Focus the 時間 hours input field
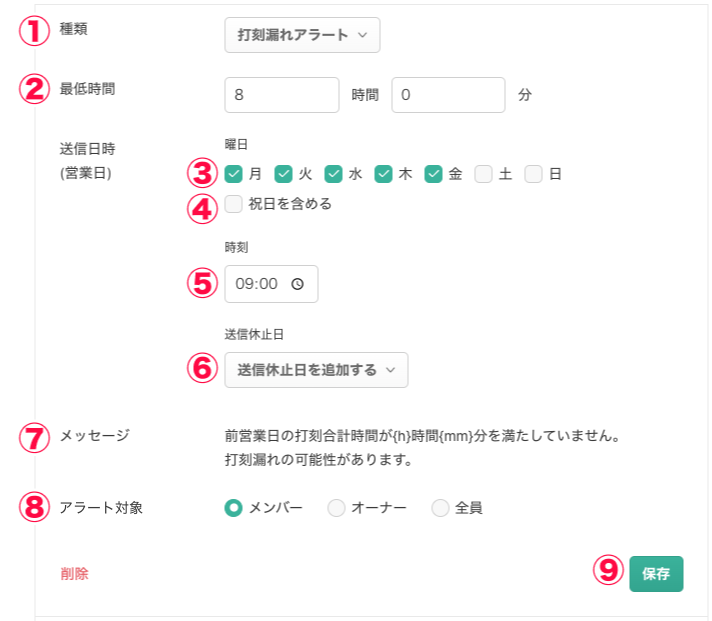Viewport: 712px width, 621px height. coord(282,95)
